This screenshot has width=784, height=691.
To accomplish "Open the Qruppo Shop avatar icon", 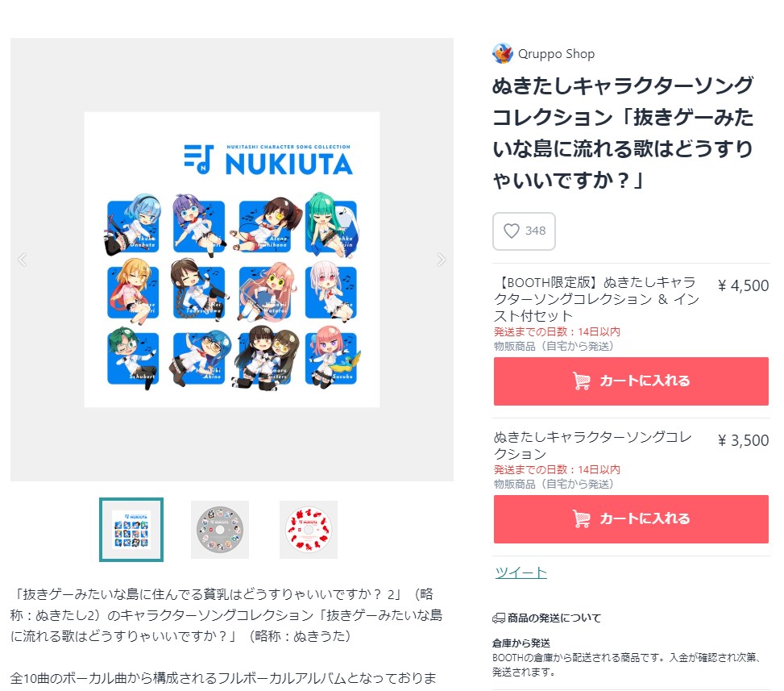I will click(503, 53).
